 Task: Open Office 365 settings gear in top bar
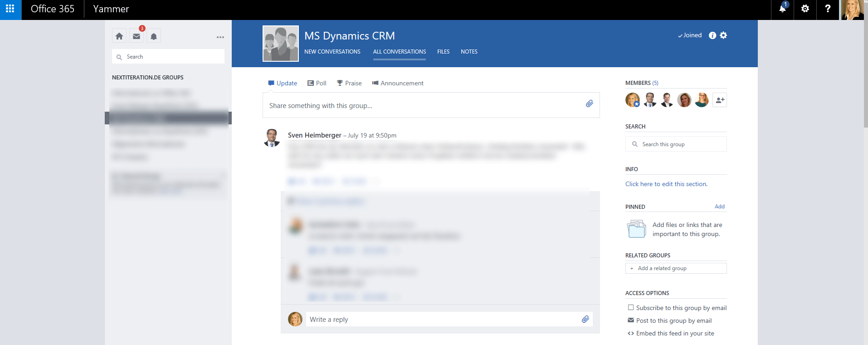(805, 9)
